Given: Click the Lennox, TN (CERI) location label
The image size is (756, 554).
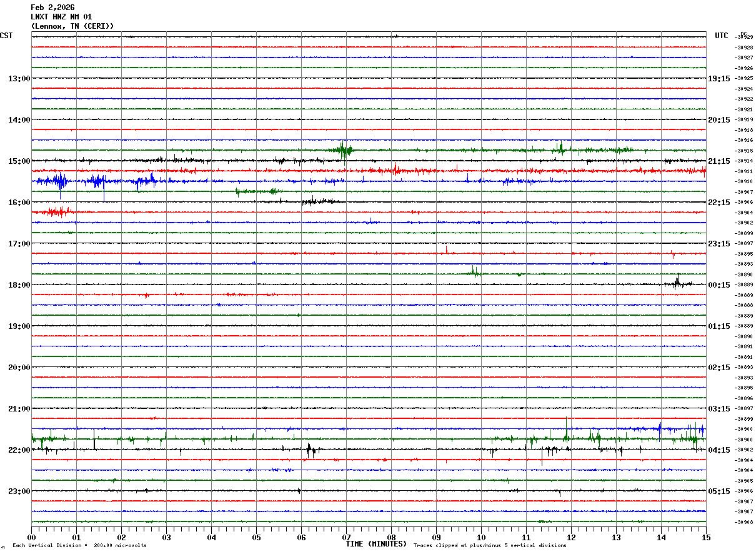Looking at the screenshot, I should tap(72, 26).
